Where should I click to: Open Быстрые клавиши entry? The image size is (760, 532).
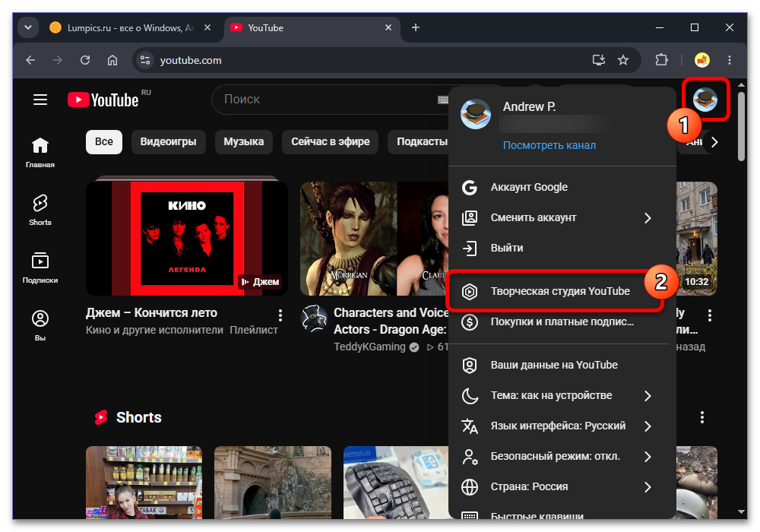pos(562,515)
